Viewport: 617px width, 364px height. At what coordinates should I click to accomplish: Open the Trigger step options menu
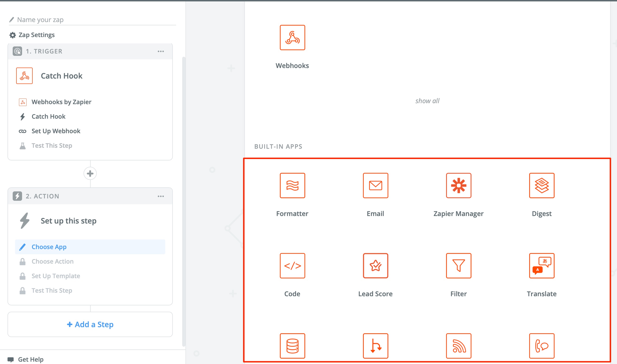(x=161, y=51)
